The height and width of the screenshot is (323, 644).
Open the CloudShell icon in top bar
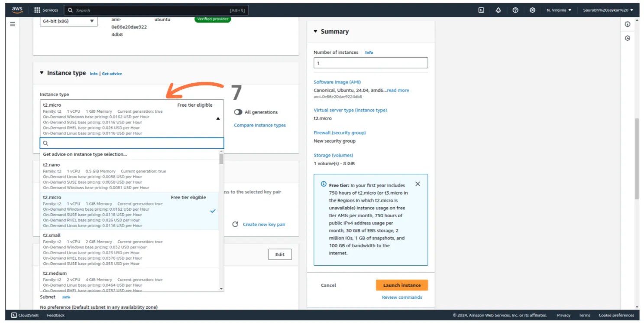pyautogui.click(x=481, y=10)
